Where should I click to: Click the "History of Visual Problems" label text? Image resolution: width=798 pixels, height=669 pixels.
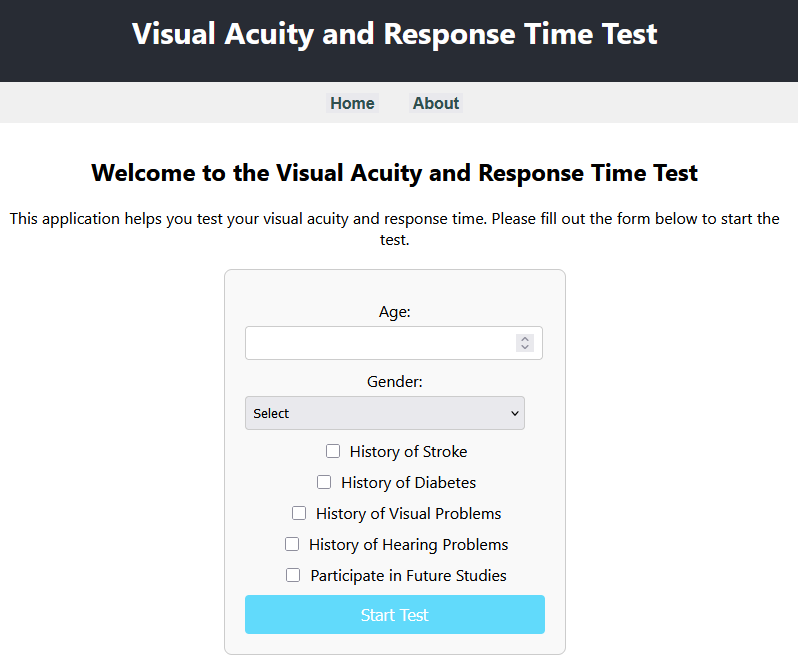[408, 514]
